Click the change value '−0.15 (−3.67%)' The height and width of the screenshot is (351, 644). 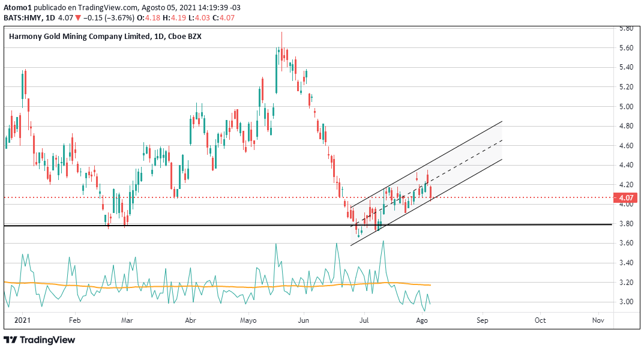[109, 17]
